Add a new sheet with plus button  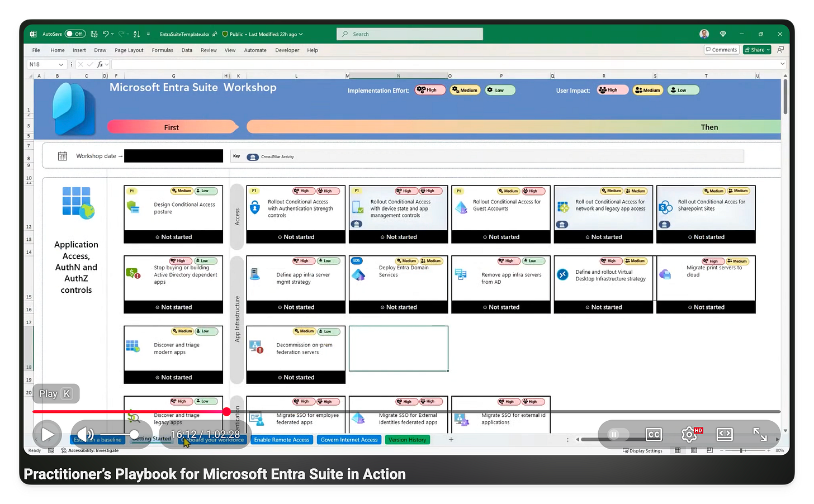coord(451,440)
